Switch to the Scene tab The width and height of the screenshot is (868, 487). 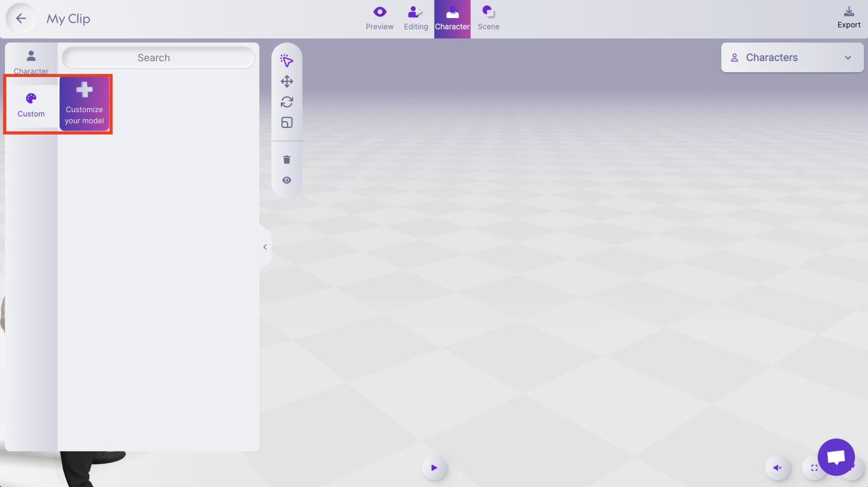click(x=488, y=19)
